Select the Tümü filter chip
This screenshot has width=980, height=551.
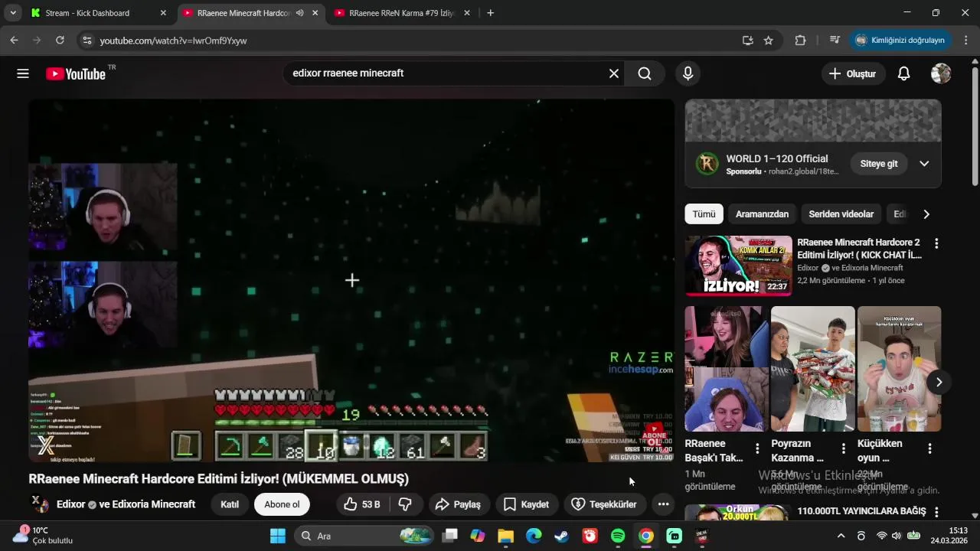(x=704, y=214)
